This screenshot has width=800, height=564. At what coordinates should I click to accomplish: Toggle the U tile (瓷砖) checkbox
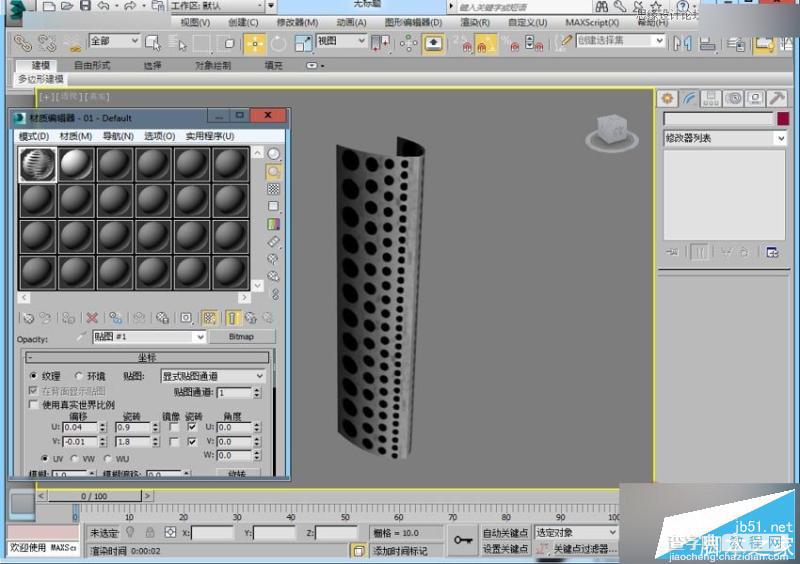point(192,427)
